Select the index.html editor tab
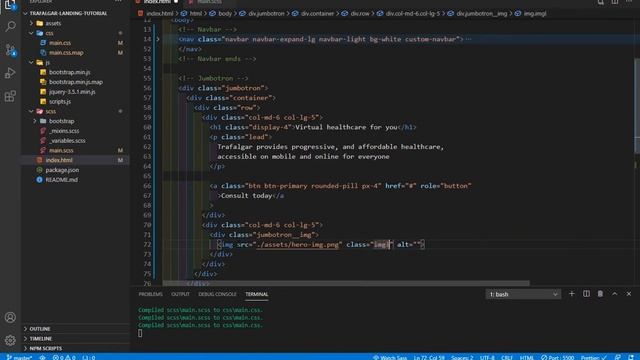 click(157, 2)
